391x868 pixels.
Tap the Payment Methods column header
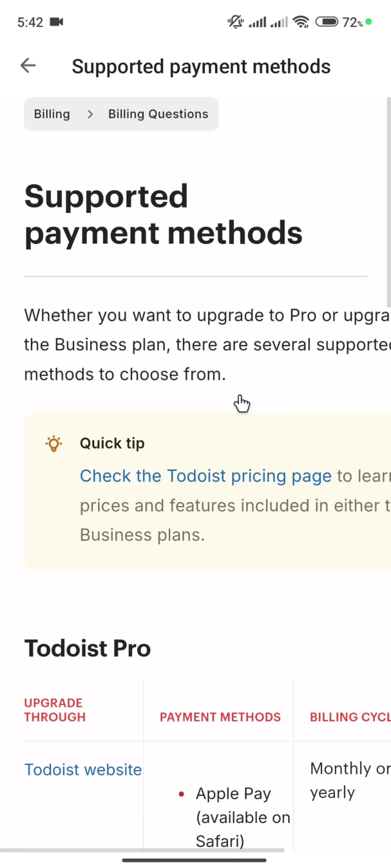point(220,717)
